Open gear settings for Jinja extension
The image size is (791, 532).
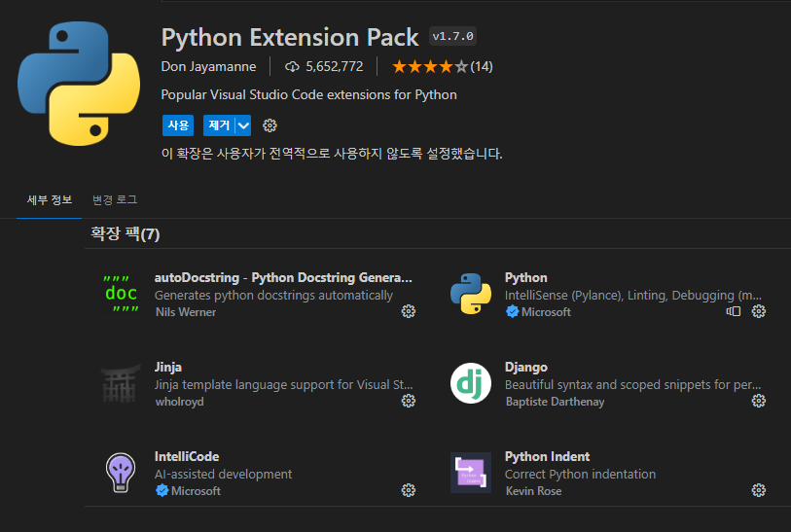(x=408, y=401)
